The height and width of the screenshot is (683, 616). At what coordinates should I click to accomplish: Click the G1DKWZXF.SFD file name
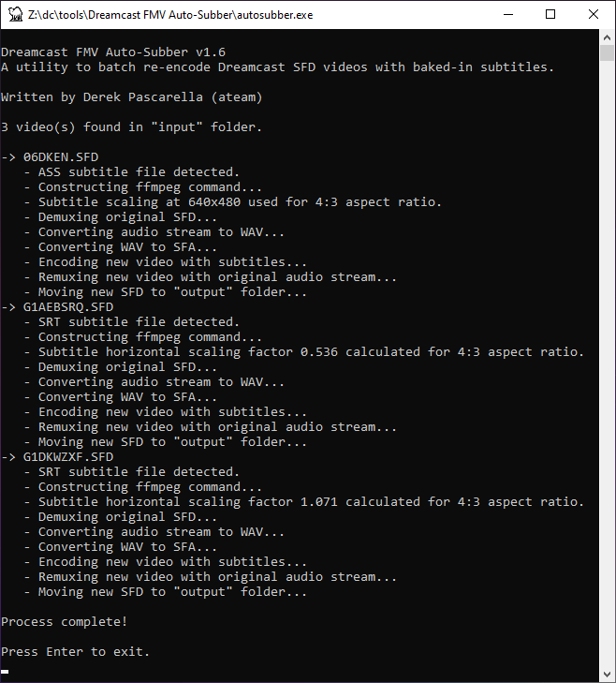[68, 457]
